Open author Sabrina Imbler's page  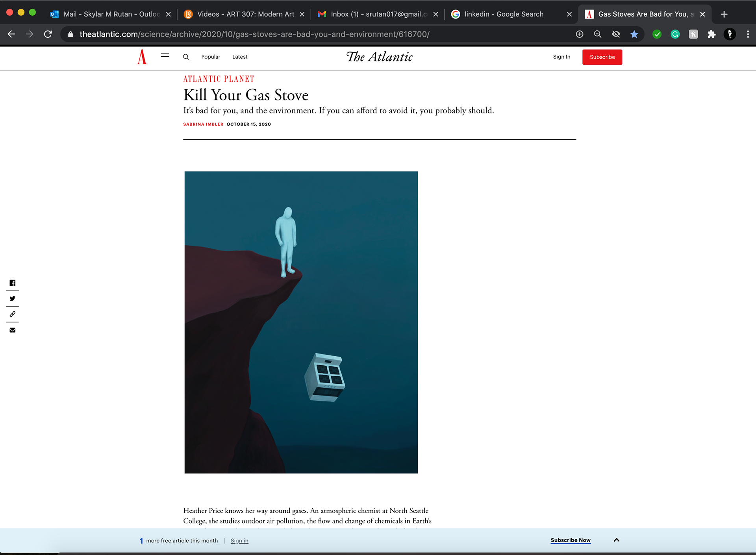(x=203, y=124)
